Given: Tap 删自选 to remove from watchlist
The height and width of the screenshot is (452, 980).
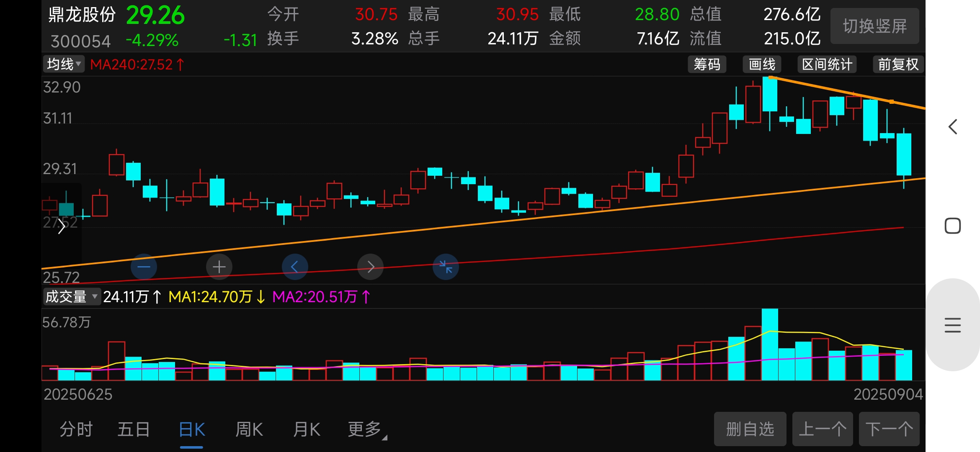Looking at the screenshot, I should (750, 429).
